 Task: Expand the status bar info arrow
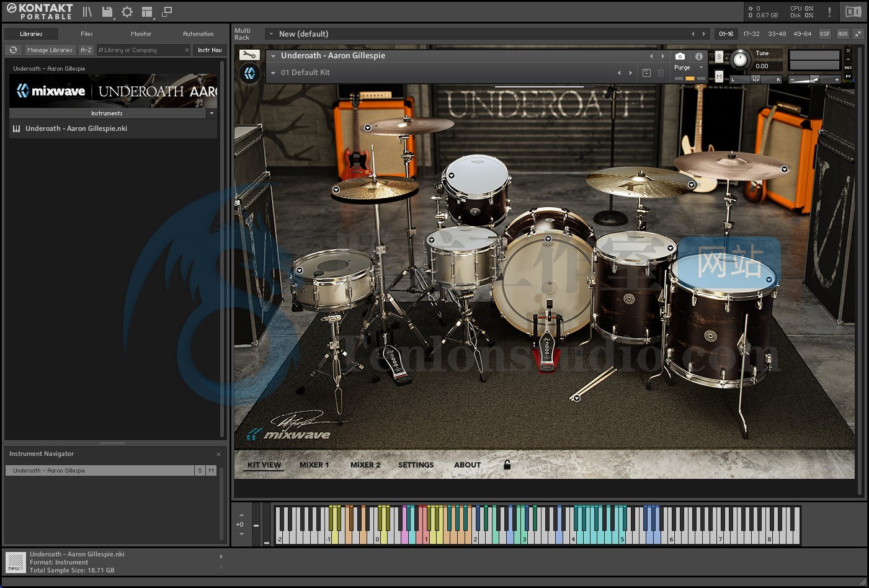click(221, 557)
